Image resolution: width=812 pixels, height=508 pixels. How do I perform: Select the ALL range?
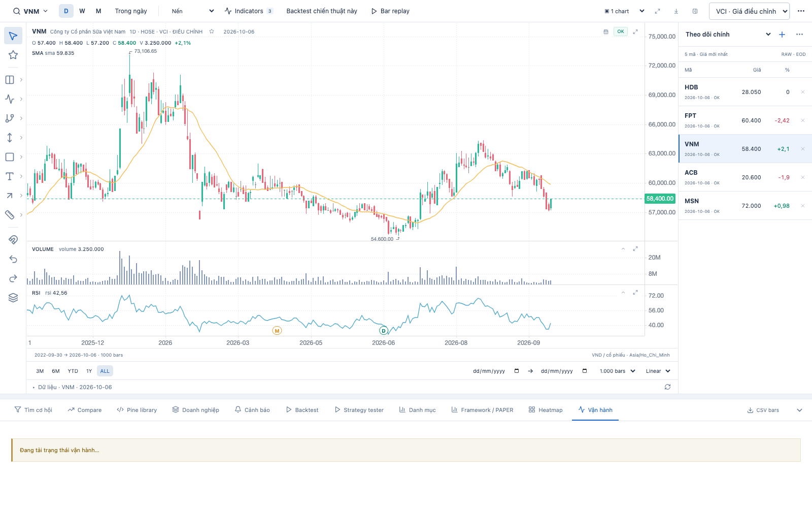click(105, 371)
